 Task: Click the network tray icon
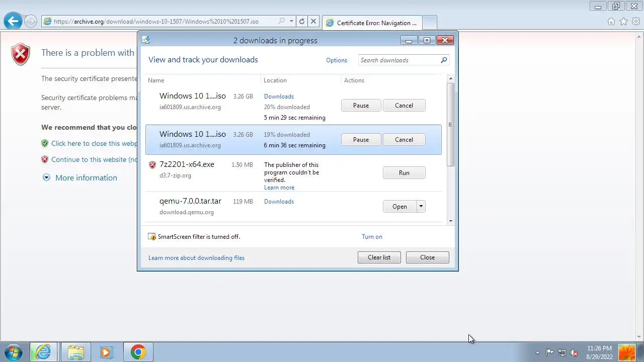[562, 352]
